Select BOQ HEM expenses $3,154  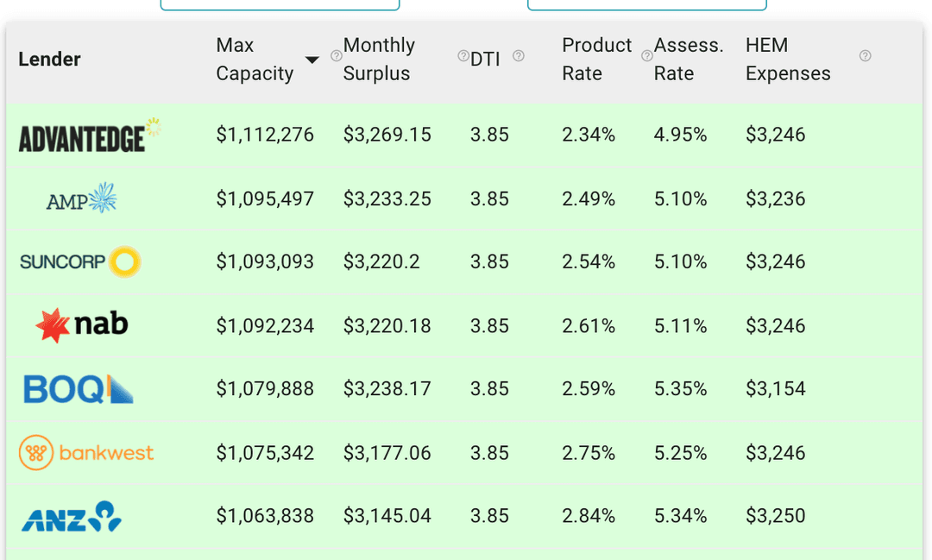coord(776,389)
